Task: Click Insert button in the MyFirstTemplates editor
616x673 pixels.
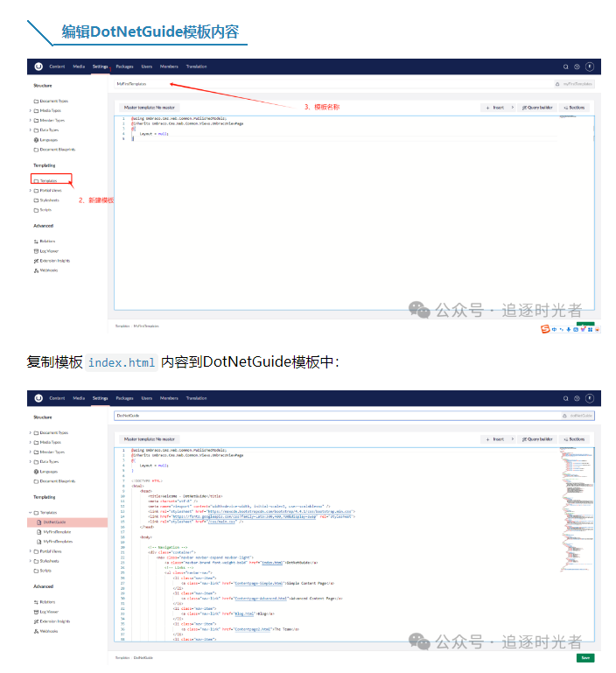Action: point(495,108)
